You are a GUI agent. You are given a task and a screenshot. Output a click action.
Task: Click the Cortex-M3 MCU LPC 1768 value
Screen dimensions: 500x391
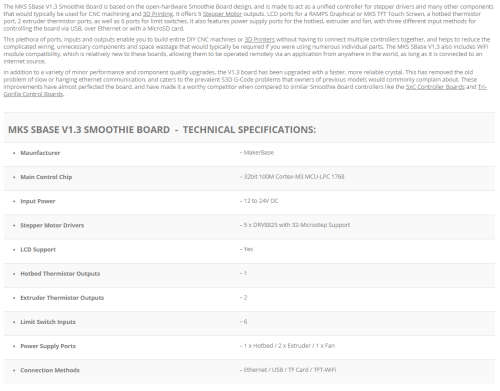pyautogui.click(x=292, y=177)
